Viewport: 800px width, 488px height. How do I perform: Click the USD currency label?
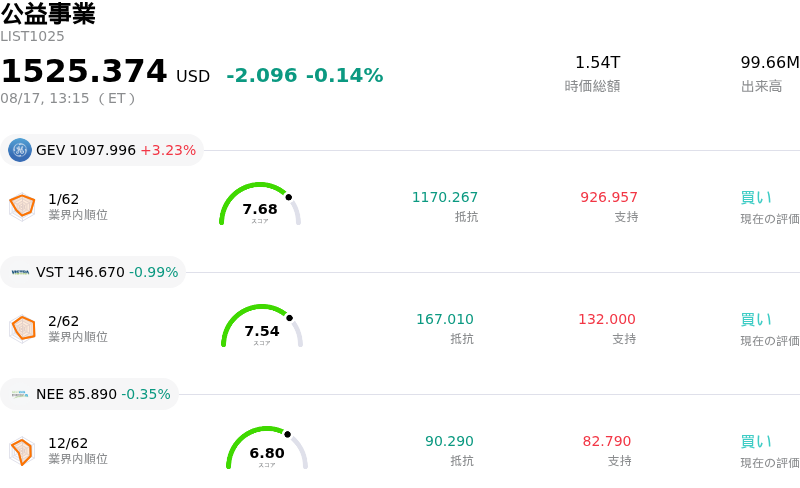point(193,77)
